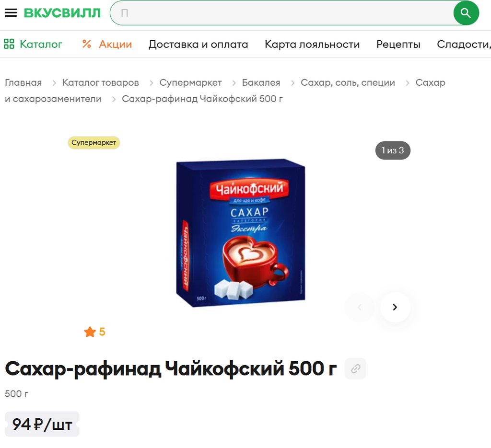Copy product link with chain icon

355,368
